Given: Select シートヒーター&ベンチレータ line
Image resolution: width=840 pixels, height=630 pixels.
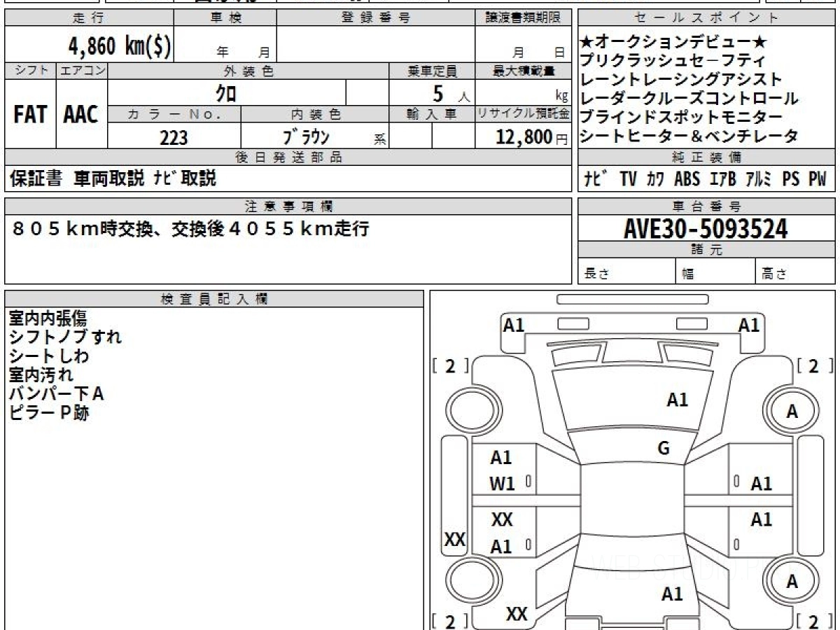Looking at the screenshot, I should [x=689, y=136].
